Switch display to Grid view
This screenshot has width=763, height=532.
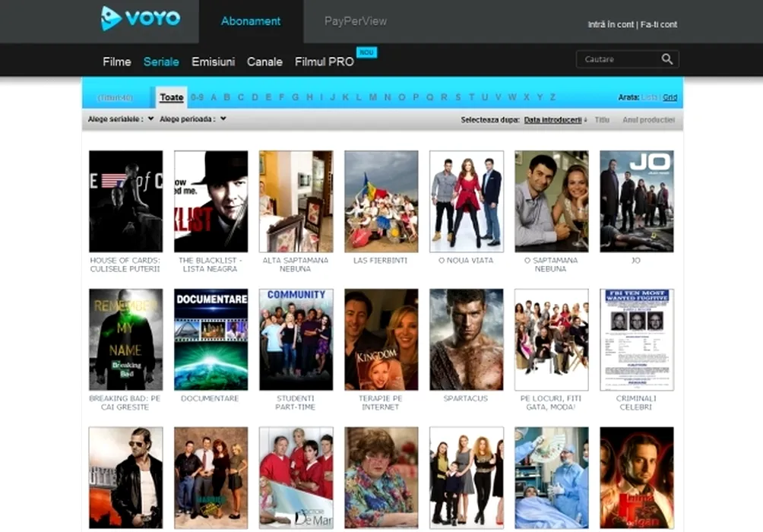click(x=670, y=97)
